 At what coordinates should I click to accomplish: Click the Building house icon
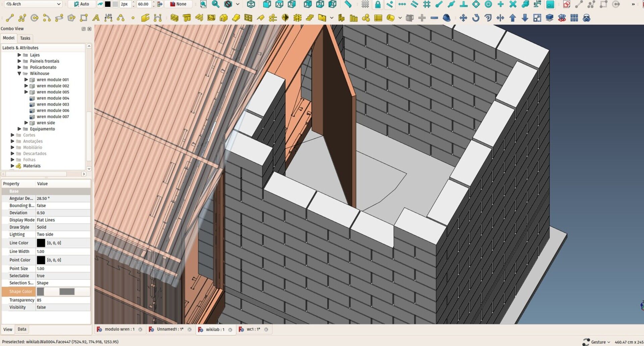point(224,18)
